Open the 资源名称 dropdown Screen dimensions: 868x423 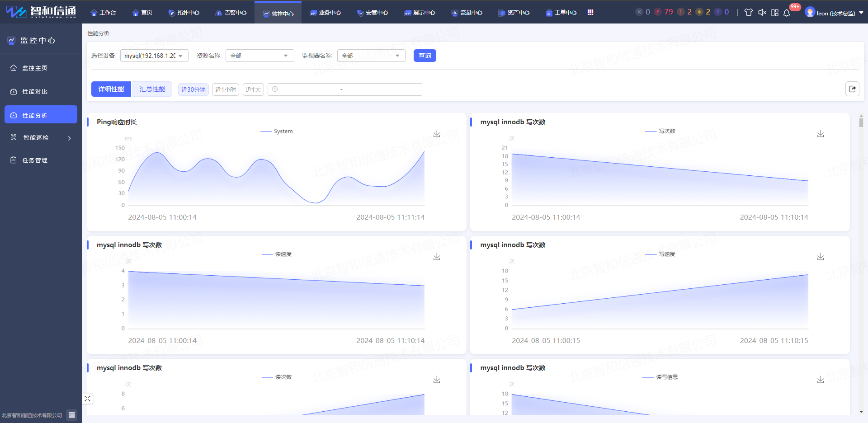pyautogui.click(x=259, y=56)
